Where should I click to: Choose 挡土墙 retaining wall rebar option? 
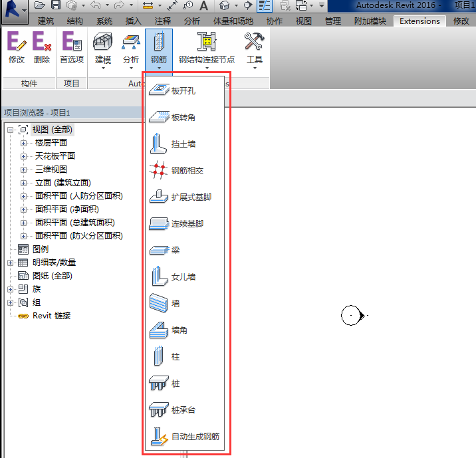click(x=183, y=144)
